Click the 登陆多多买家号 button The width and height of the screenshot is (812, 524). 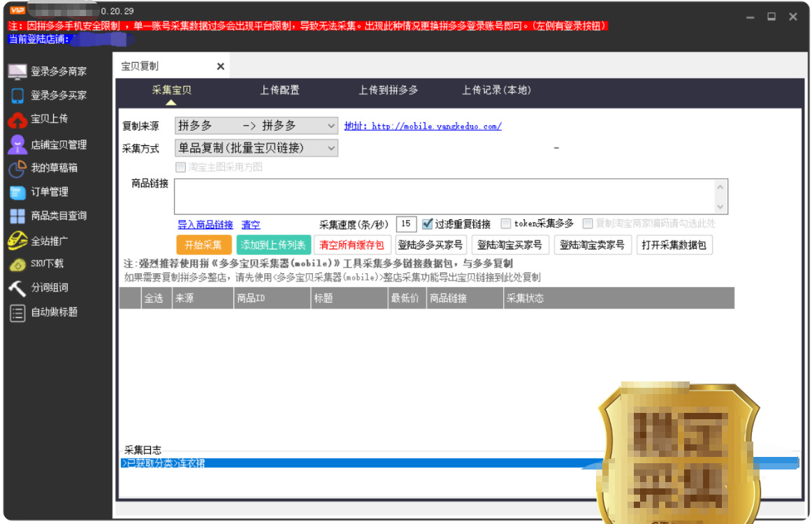[430, 245]
